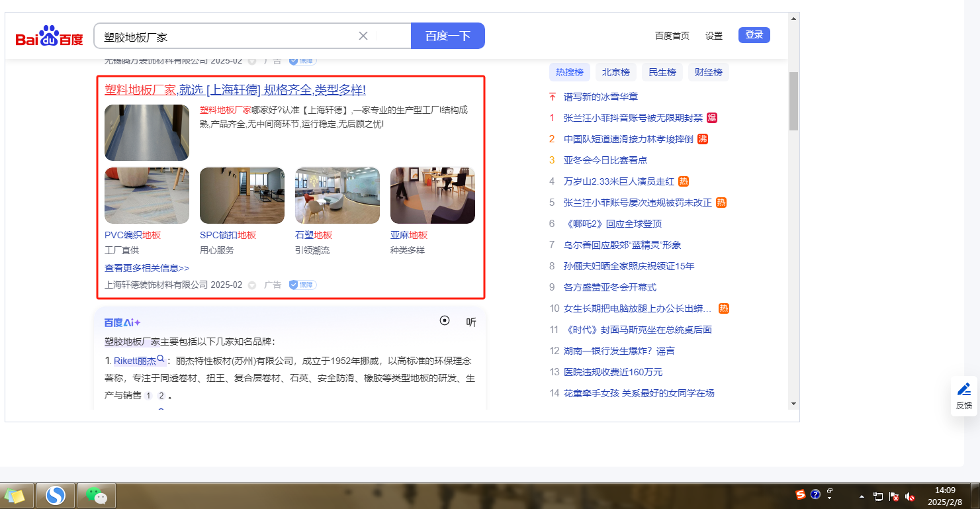Open hot search 亚冬会今日比赛看点
The height and width of the screenshot is (509, 980).
605,160
